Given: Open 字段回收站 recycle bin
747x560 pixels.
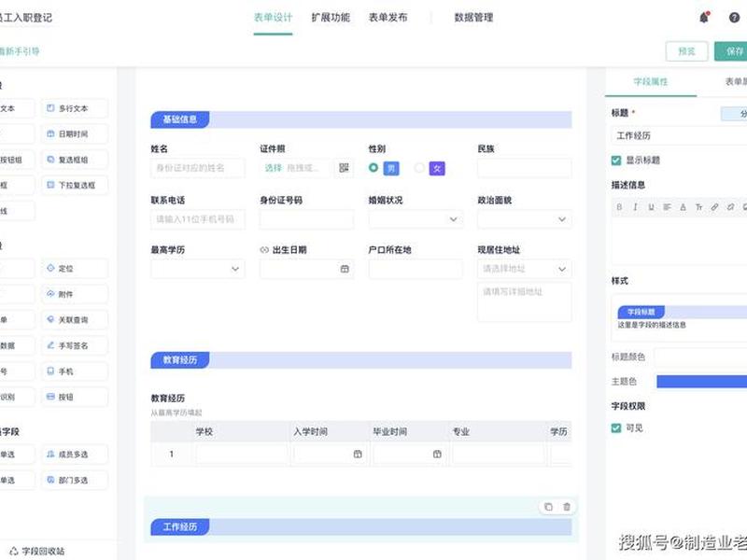Looking at the screenshot, I should 37,552.
